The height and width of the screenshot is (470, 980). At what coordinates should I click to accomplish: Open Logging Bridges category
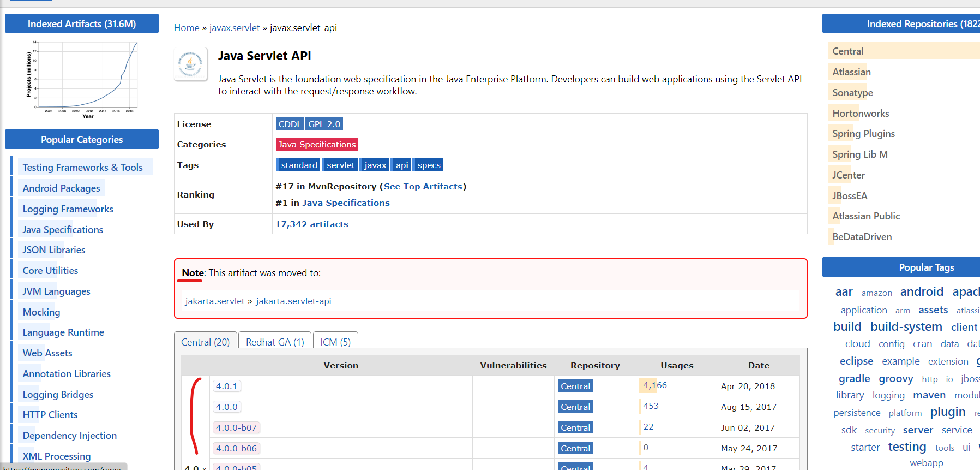click(58, 395)
